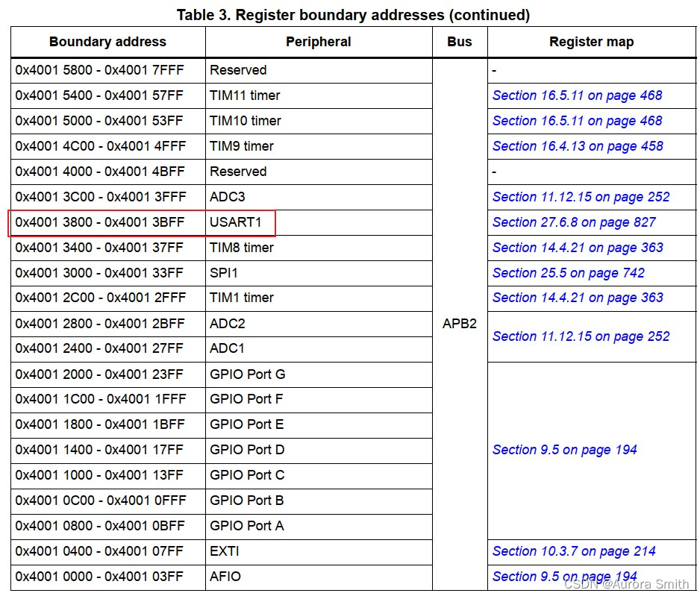Open the TIM10 timer row's Section 16.5.11 link

[577, 121]
